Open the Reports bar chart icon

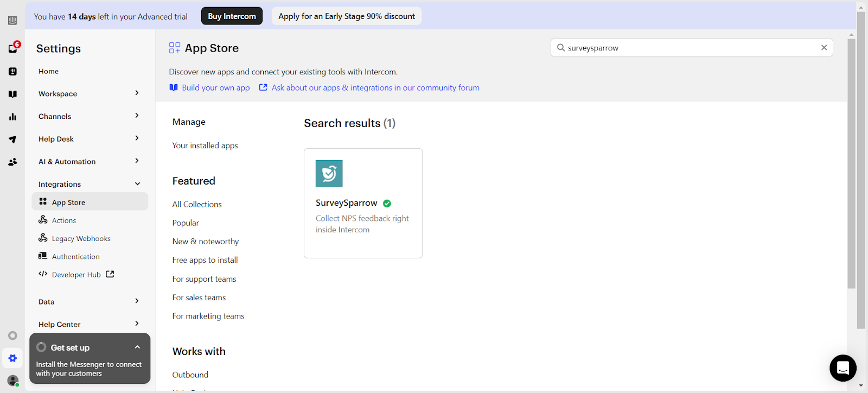click(x=13, y=117)
